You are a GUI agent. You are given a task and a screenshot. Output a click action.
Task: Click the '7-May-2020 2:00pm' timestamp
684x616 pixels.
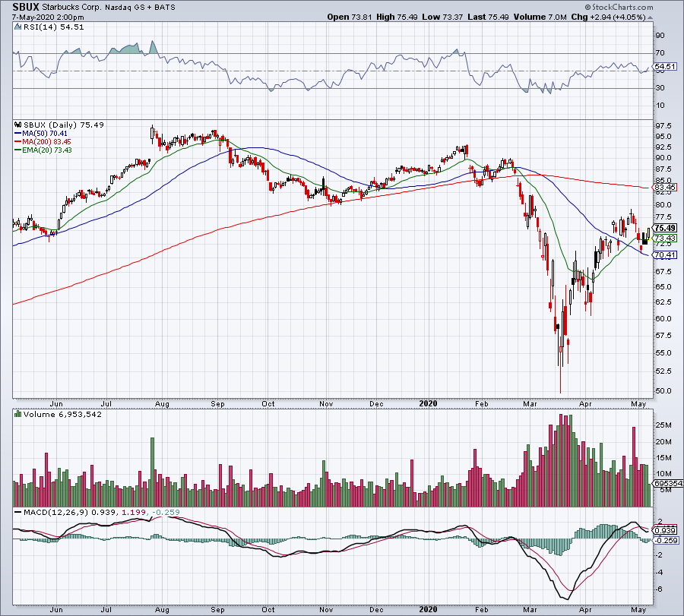48,17
